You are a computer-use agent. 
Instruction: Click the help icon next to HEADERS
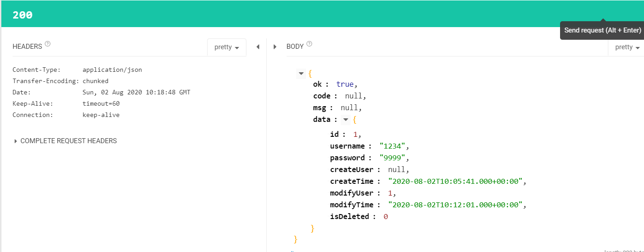click(x=48, y=44)
